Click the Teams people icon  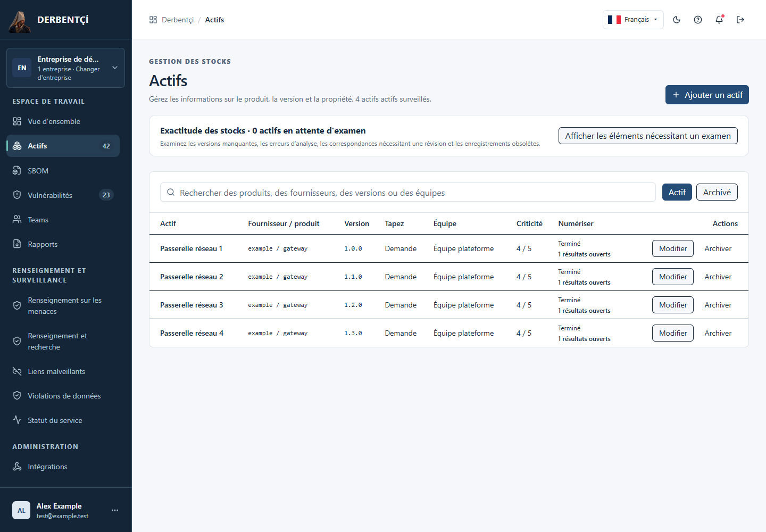click(x=17, y=220)
